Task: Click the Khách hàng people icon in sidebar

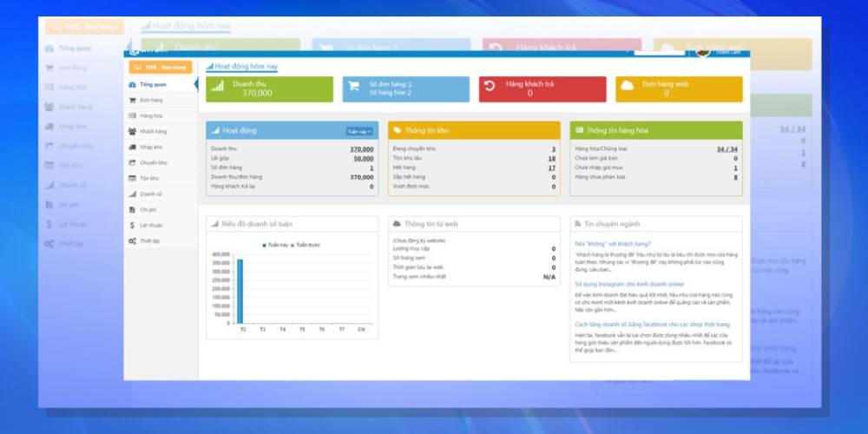Action: (x=132, y=131)
